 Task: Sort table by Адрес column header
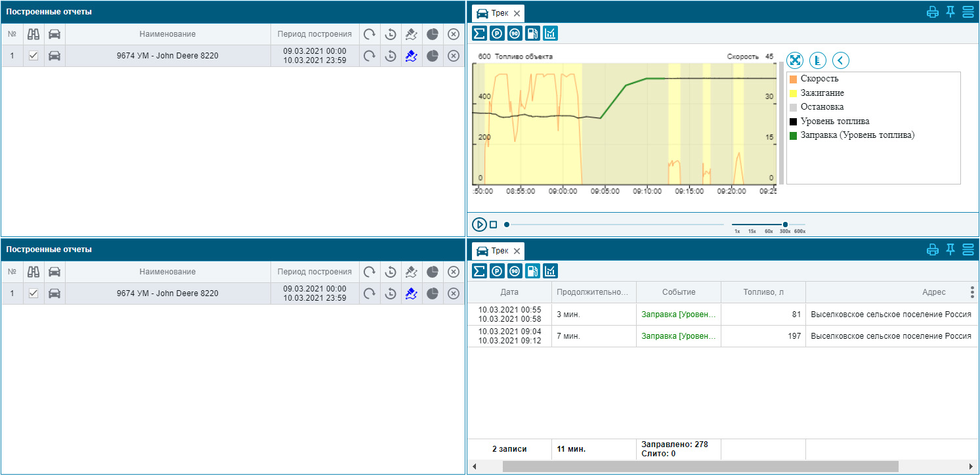[933, 292]
